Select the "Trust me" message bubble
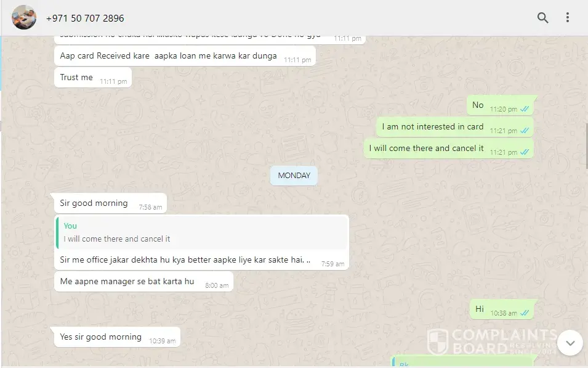The height and width of the screenshot is (368, 588). tap(93, 77)
